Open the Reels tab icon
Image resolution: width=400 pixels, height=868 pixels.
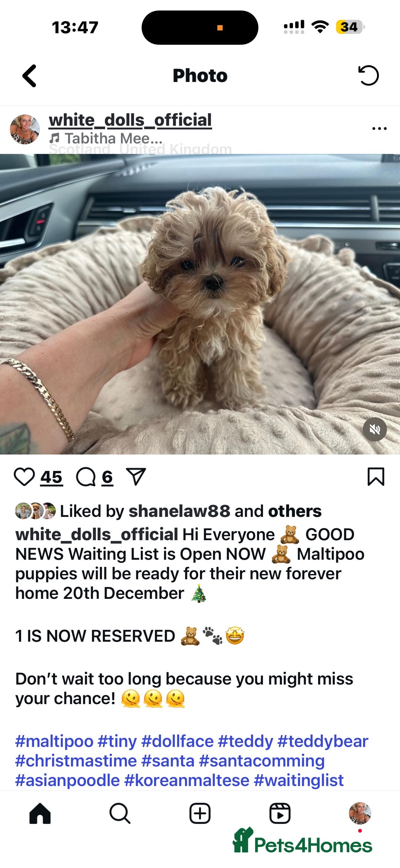[280, 813]
